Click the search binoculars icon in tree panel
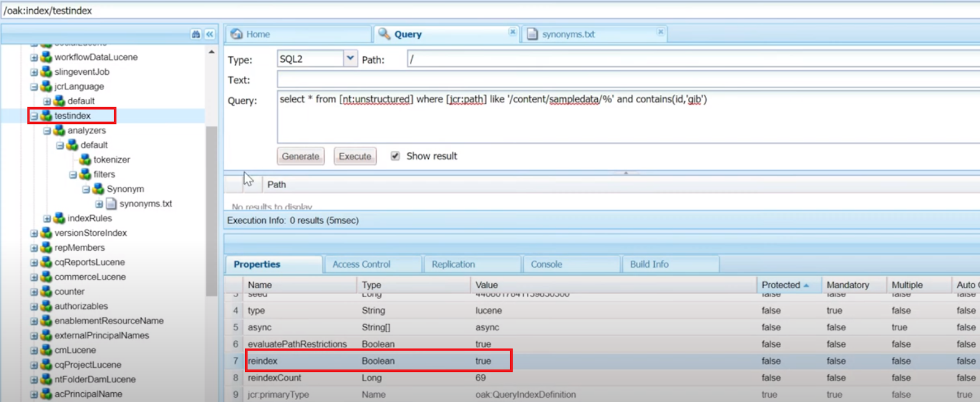This screenshot has height=402, width=980. click(195, 34)
